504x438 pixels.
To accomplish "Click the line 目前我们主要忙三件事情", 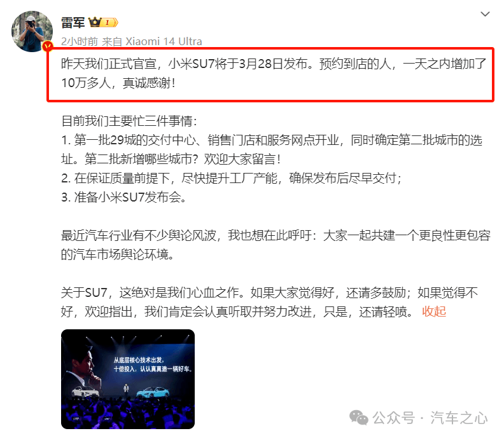I will point(129,121).
